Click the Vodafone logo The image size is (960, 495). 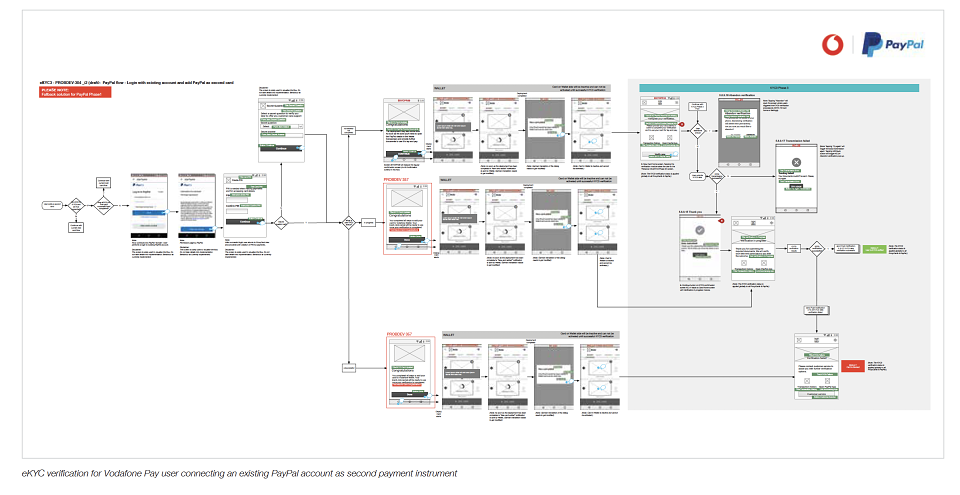tap(832, 44)
